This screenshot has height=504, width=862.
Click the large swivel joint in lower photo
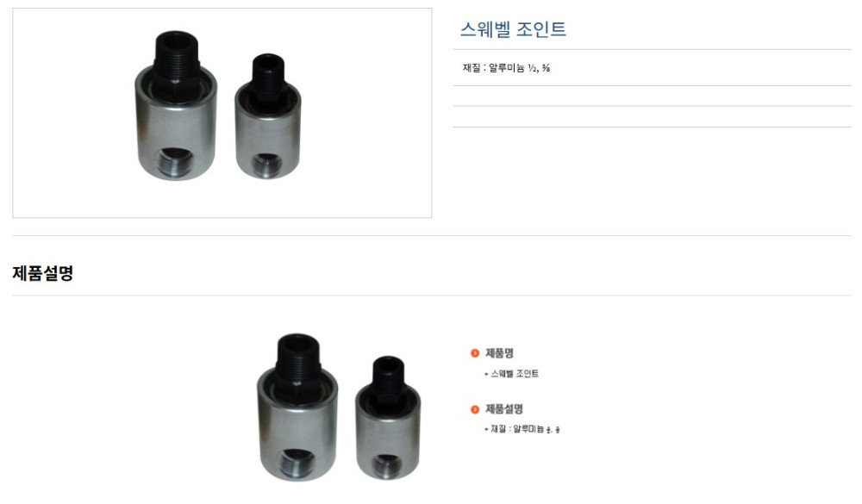click(x=297, y=408)
